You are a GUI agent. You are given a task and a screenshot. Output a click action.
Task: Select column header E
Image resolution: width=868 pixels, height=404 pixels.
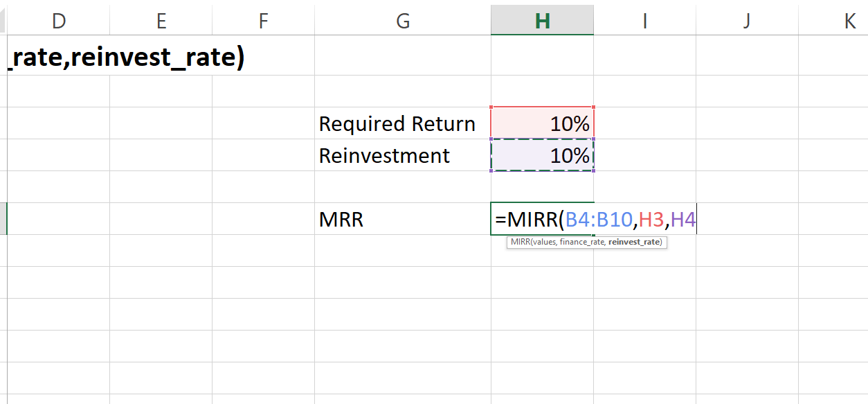pos(161,20)
